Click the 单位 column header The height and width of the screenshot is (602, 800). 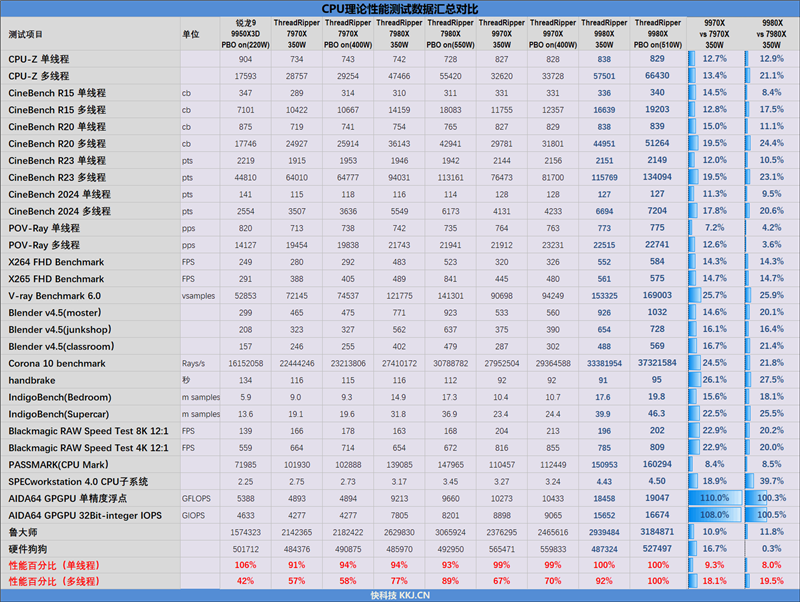click(190, 34)
